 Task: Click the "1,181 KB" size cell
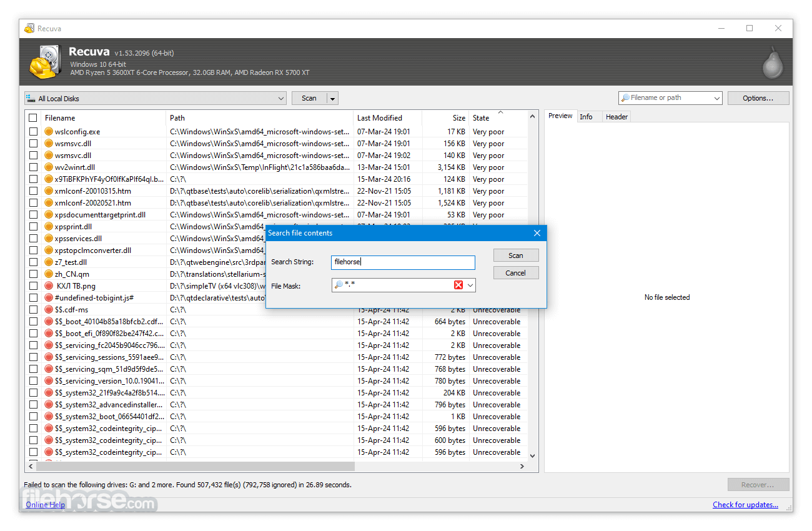coord(451,191)
